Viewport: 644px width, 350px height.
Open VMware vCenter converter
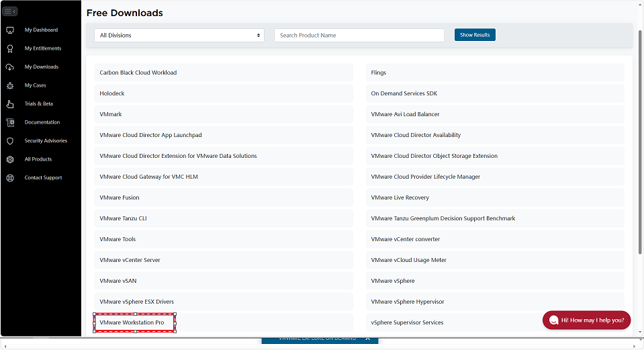tap(495, 239)
